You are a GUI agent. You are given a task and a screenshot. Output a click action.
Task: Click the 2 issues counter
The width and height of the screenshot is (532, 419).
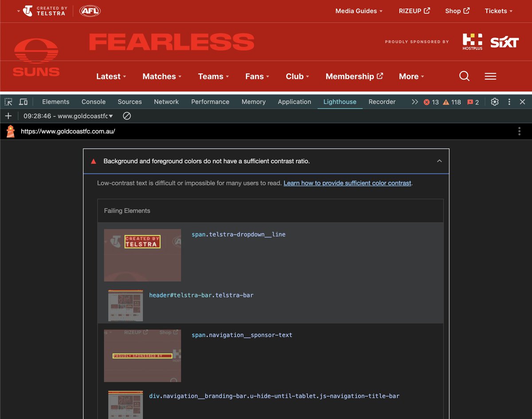[473, 102]
